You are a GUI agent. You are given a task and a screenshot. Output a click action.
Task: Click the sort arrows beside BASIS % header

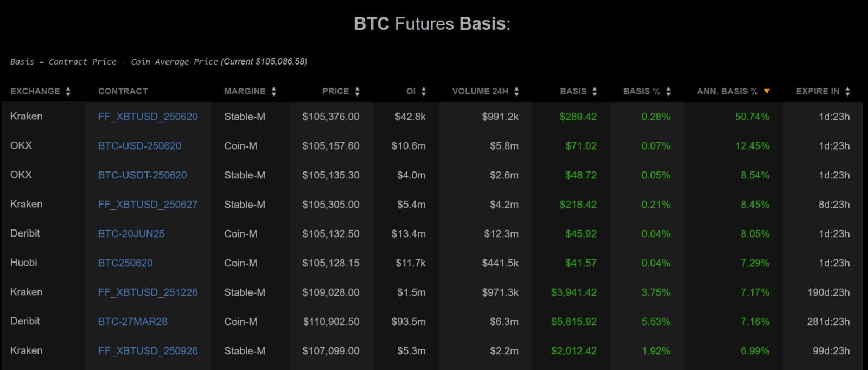(667, 91)
